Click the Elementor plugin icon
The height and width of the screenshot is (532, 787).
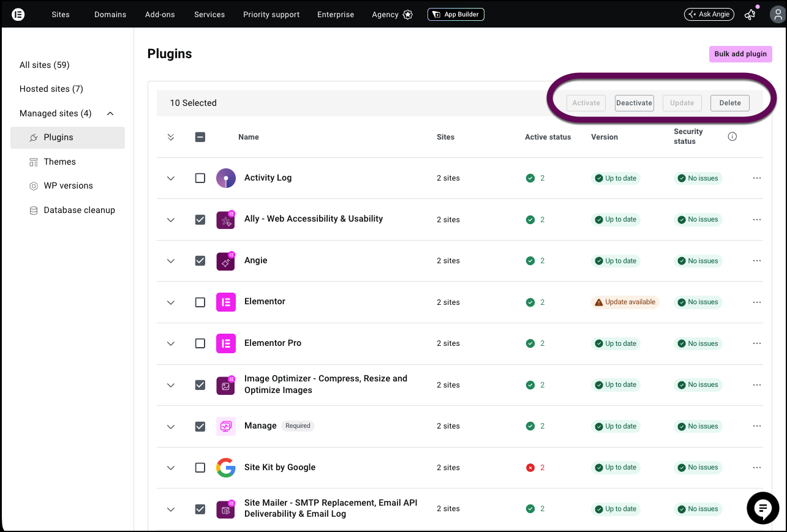pyautogui.click(x=226, y=302)
